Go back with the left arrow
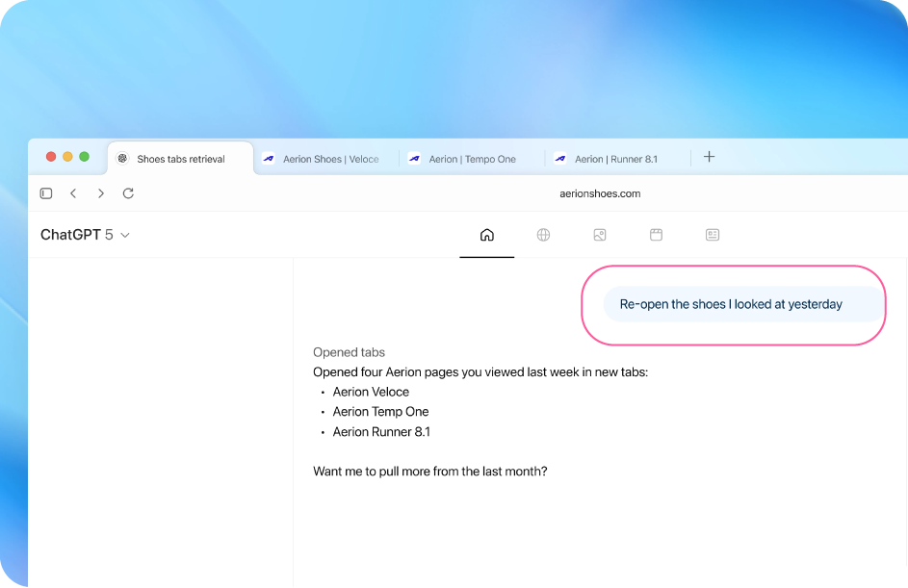This screenshot has width=908, height=588. 73,193
